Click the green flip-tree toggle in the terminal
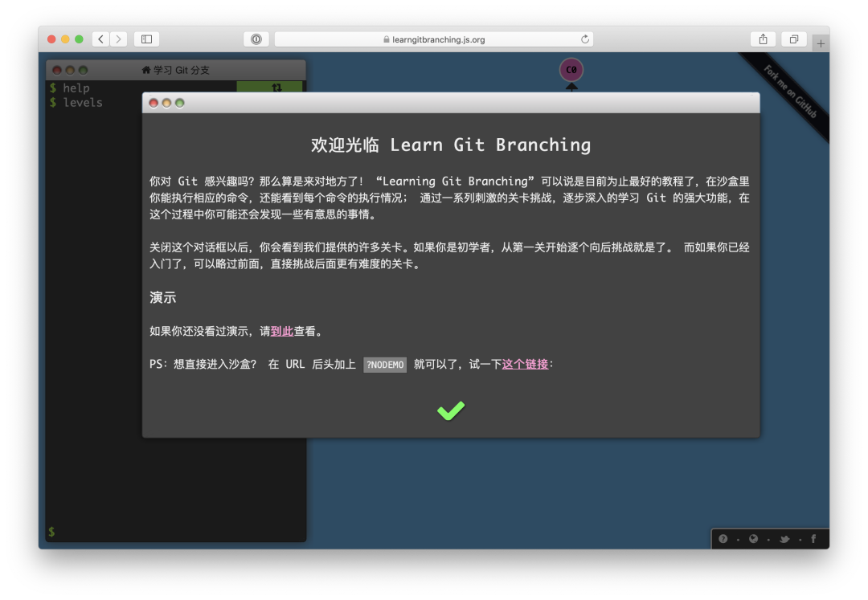Screen dimensions: 868x600 coord(271,87)
